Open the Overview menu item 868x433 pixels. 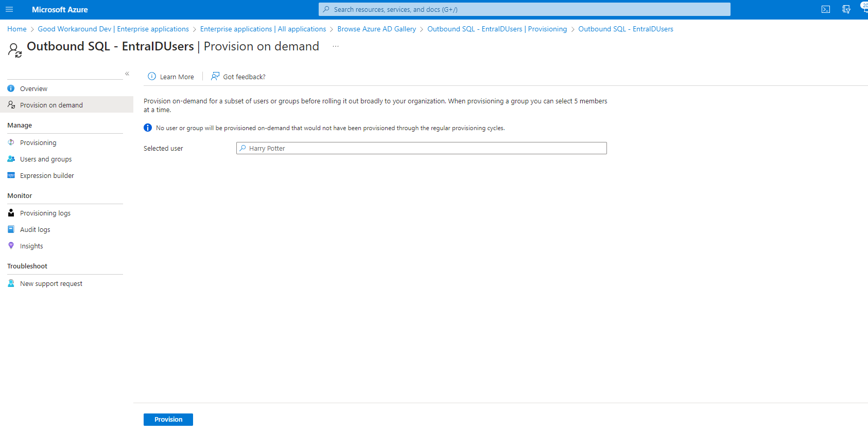click(x=33, y=88)
